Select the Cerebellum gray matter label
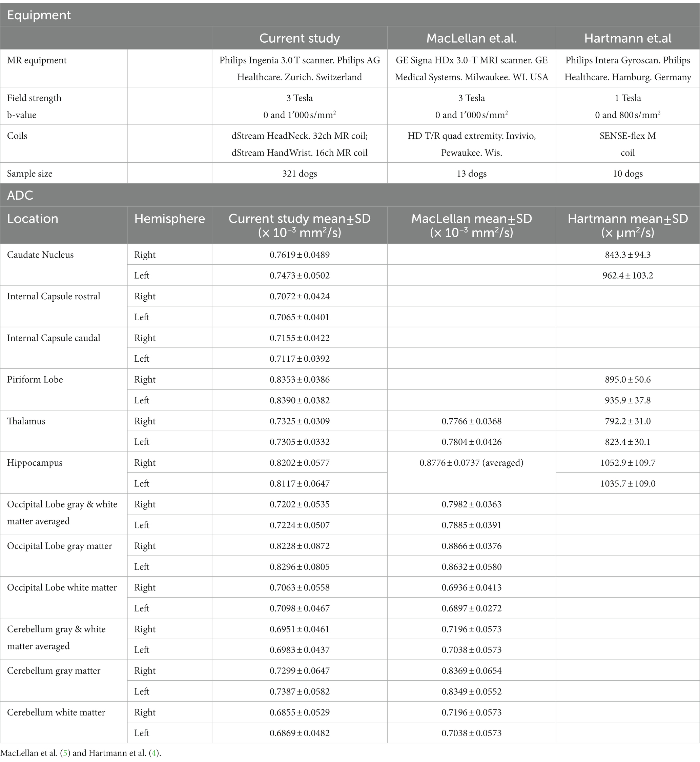The width and height of the screenshot is (700, 762). click(54, 671)
